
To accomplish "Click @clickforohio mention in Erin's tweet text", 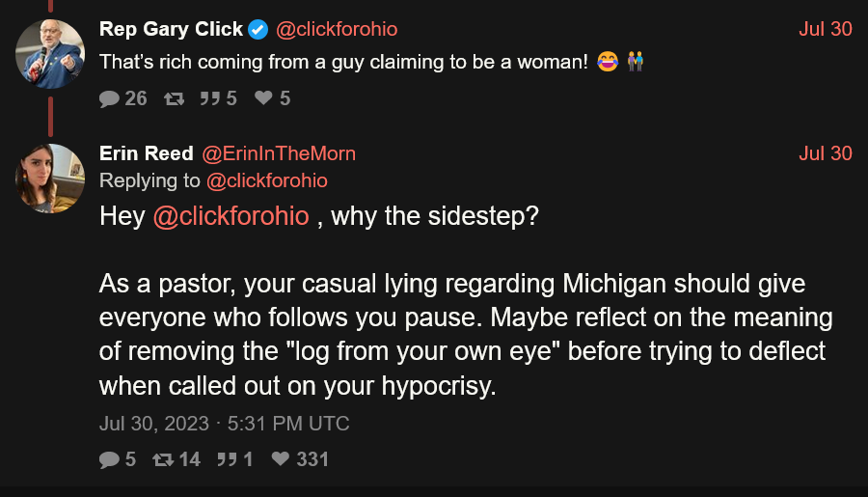I will pos(231,216).
